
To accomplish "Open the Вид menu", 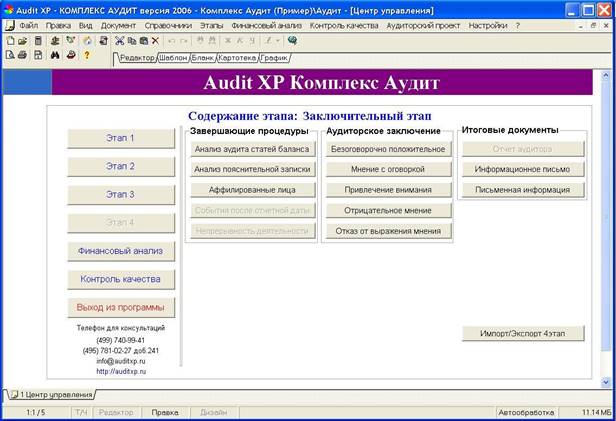I will coord(85,26).
